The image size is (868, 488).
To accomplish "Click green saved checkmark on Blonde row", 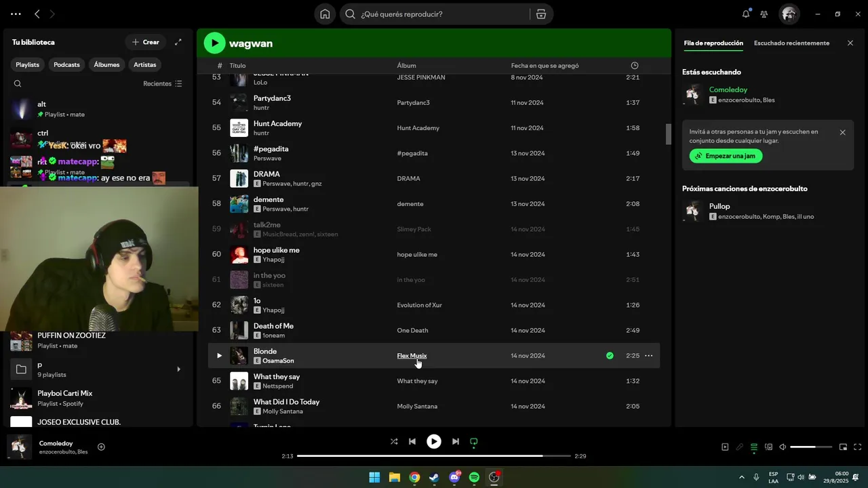I will click(610, 356).
